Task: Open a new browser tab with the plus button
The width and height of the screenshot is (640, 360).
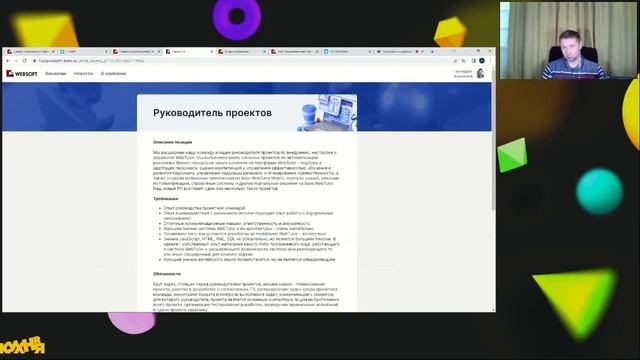Action: (x=432, y=52)
